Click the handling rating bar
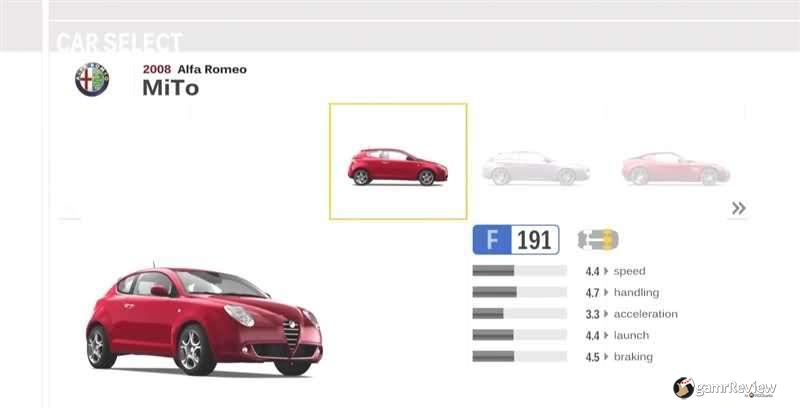This screenshot has width=800, height=408. tap(519, 292)
